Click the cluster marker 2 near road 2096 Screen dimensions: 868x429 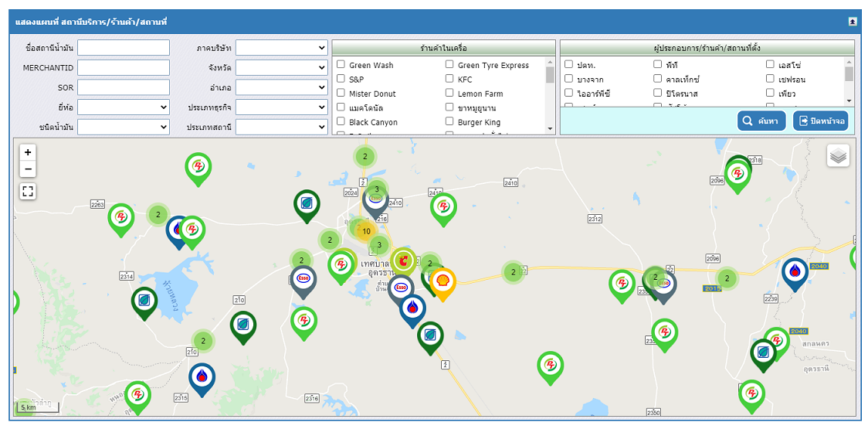727,278
